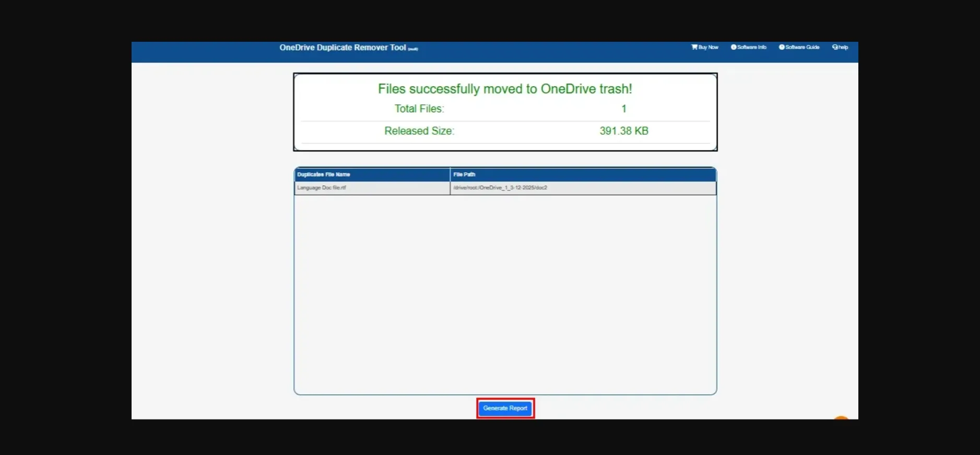Click the Released Size label

[419, 131]
